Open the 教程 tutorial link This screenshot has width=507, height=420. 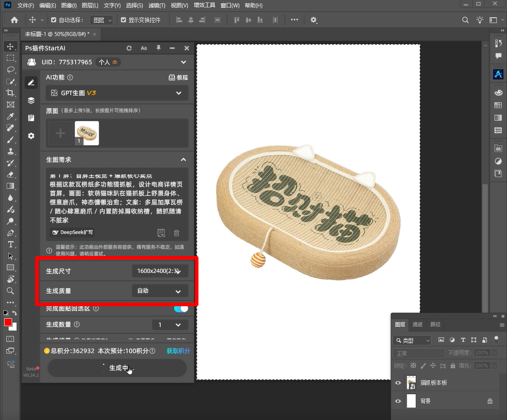[178, 77]
